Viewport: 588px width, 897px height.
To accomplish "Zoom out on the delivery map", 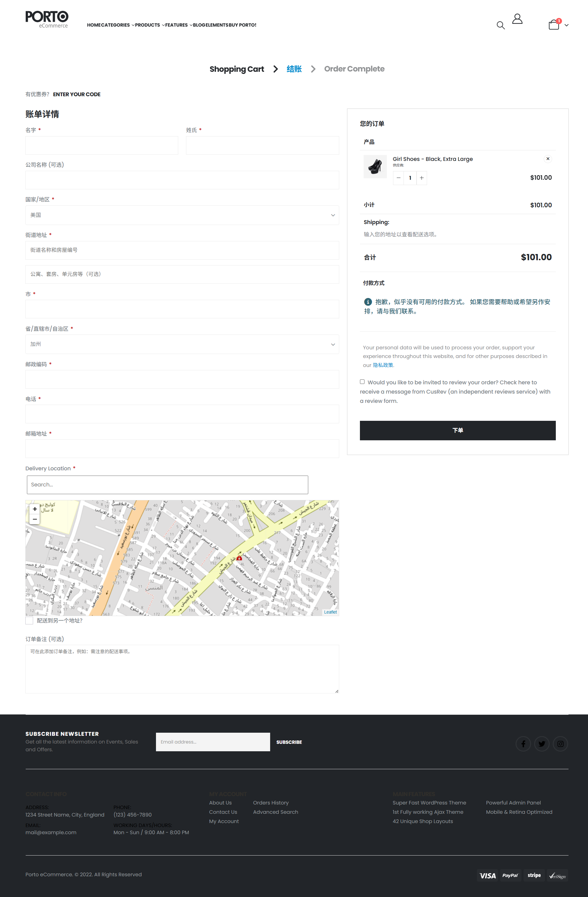I will pyautogui.click(x=35, y=519).
